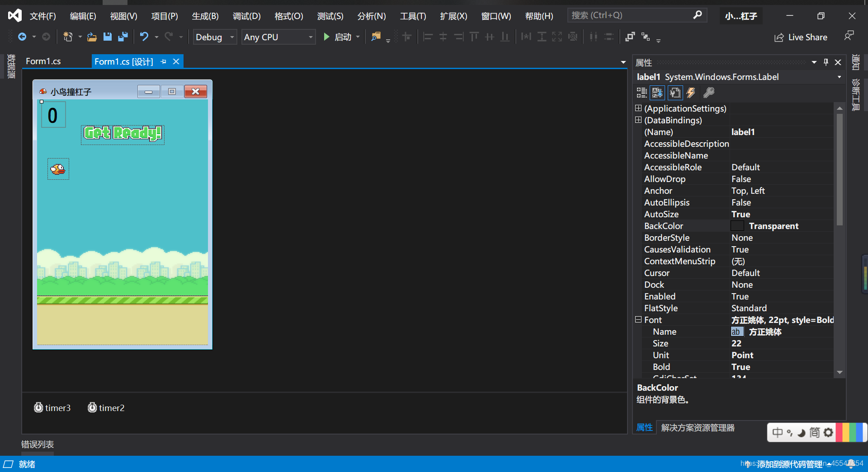Click the status bar window icon near 就绪
The image size is (868, 472).
click(8, 464)
